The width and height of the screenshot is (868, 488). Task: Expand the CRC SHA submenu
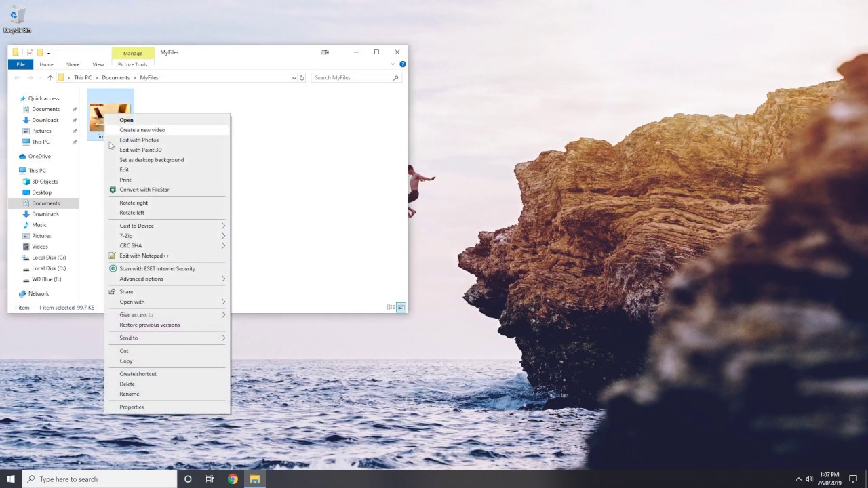(x=167, y=245)
